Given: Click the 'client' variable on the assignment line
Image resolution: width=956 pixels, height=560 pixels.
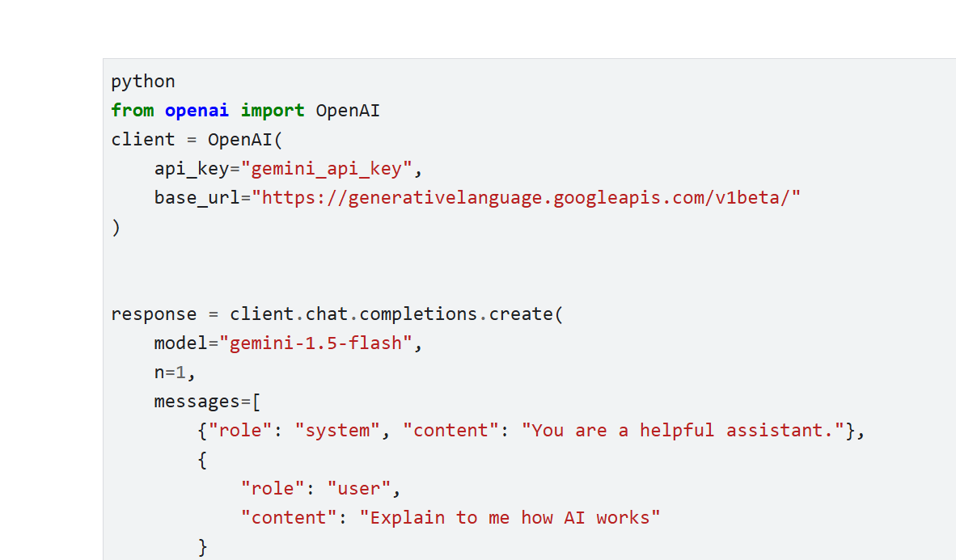Looking at the screenshot, I should pos(143,140).
